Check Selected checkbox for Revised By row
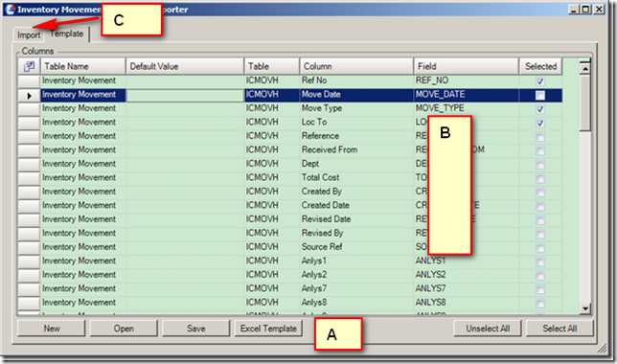This screenshot has width=617, height=364. point(540,235)
